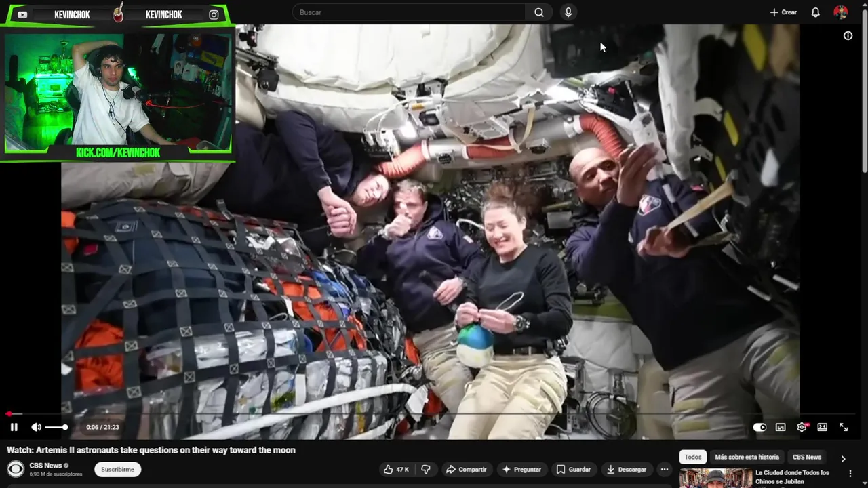Click Instagram icon in streamer overlay
The width and height of the screenshot is (868, 488).
214,14
